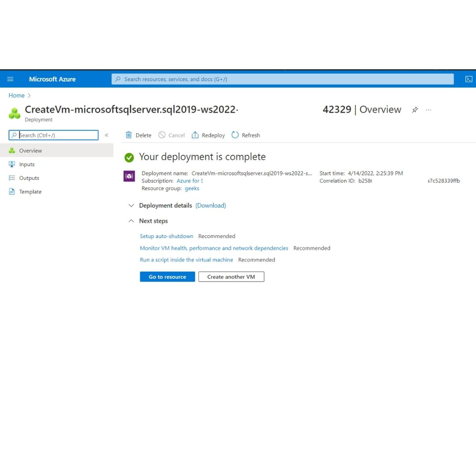Click the Refresh circular arrow icon
Viewport: 476px width, 476px height.
(235, 135)
